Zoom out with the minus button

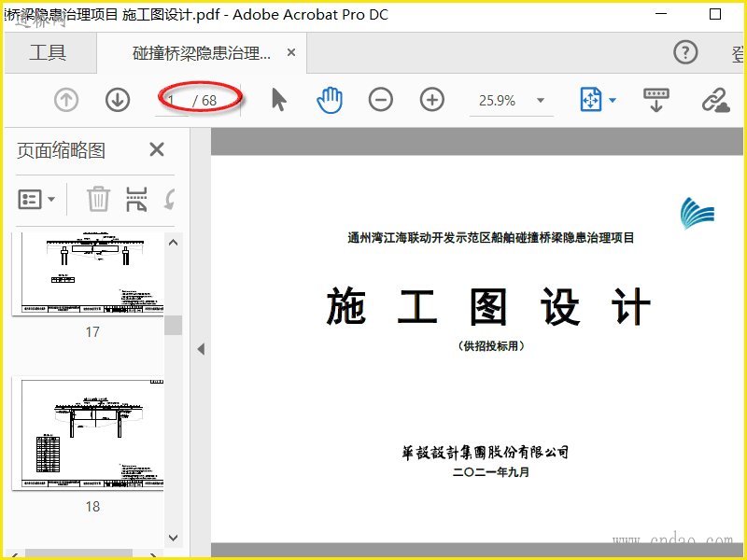(x=381, y=100)
